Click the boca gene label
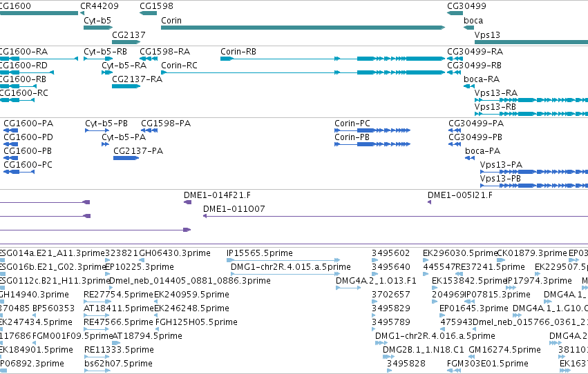 [x=473, y=21]
